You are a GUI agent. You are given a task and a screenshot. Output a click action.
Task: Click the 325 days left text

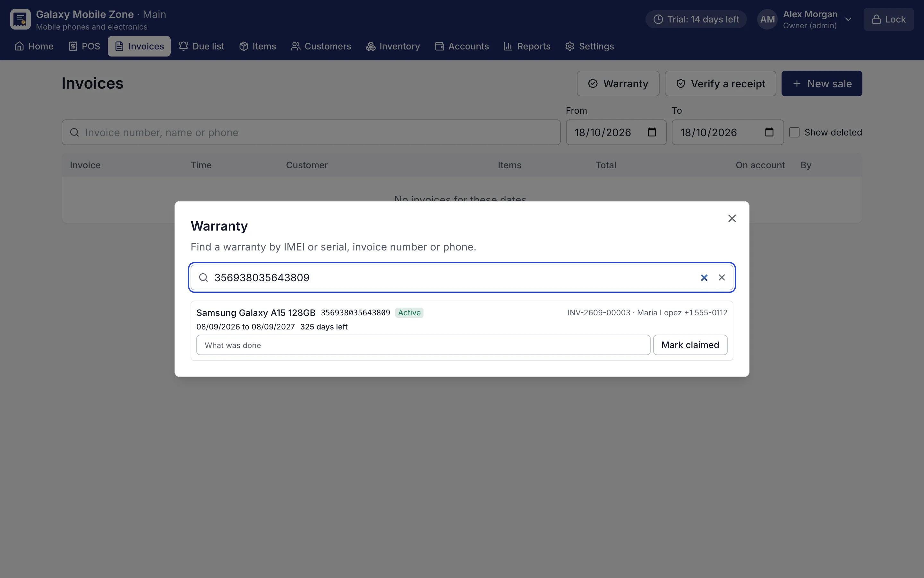point(324,327)
